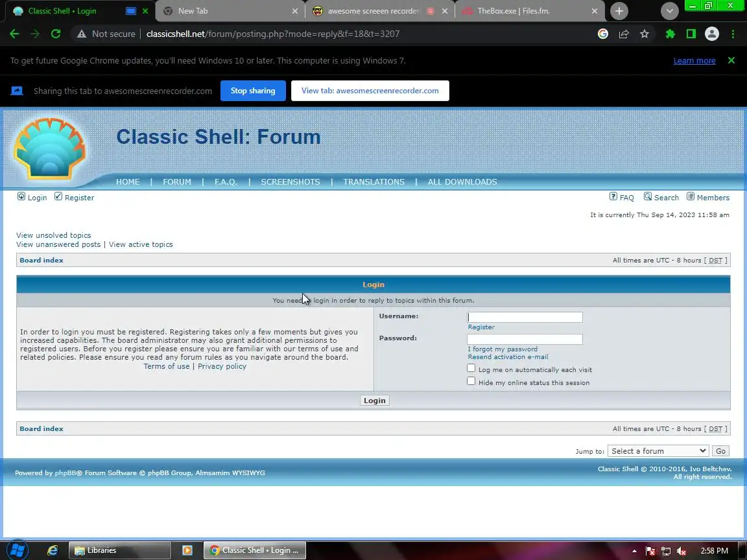Open FORUM in the navigation bar
Screen dimensions: 747x560
[177, 182]
